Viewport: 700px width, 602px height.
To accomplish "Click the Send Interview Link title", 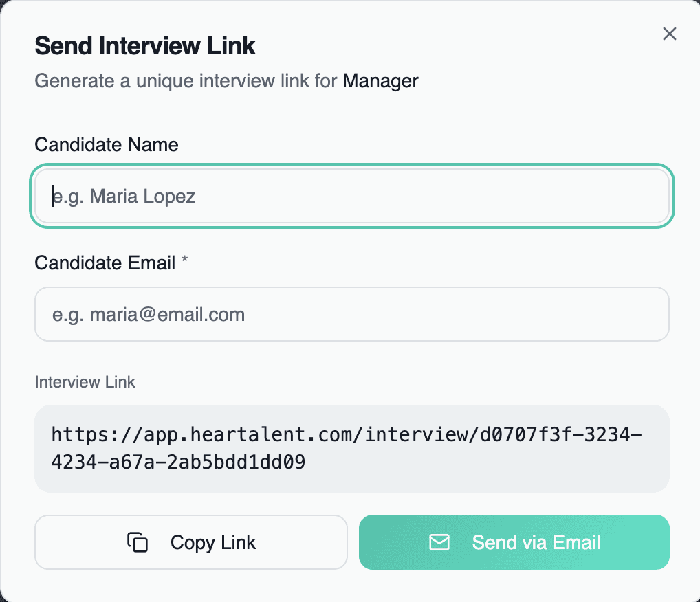I will (144, 45).
